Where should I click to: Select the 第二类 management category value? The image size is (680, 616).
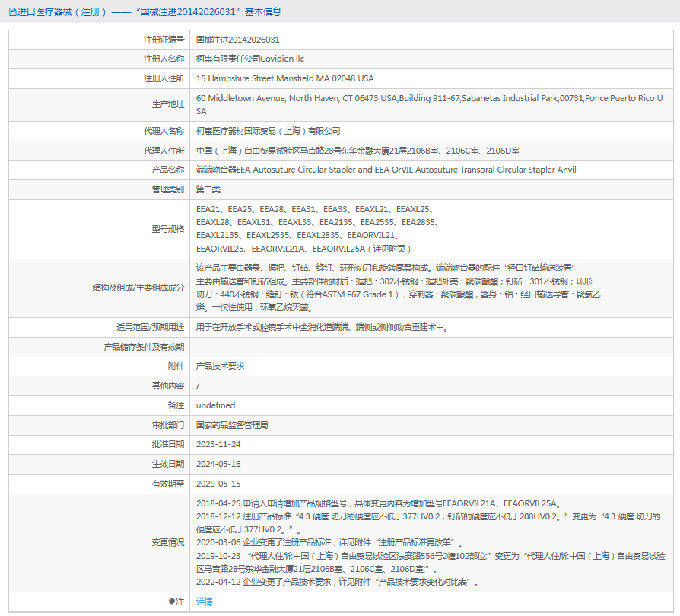(x=208, y=189)
